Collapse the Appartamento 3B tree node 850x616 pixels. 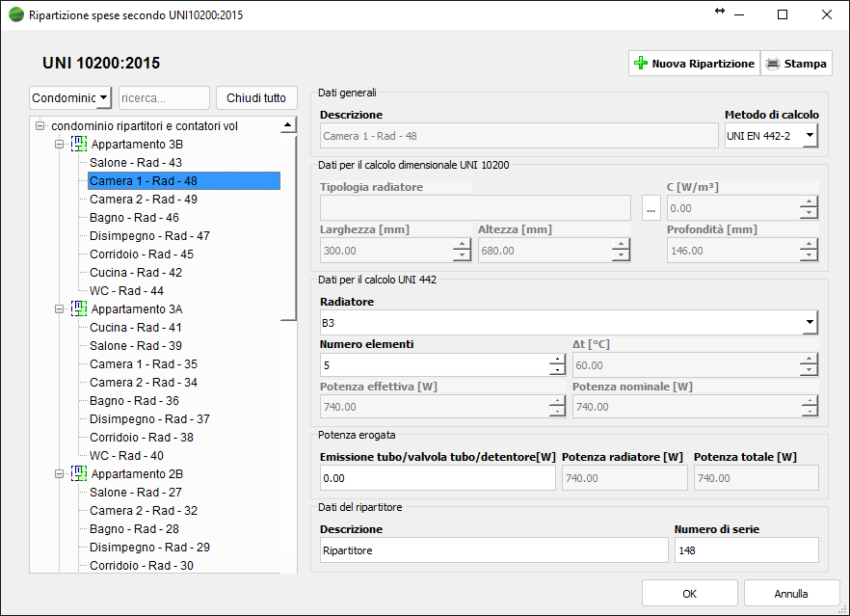(59, 145)
